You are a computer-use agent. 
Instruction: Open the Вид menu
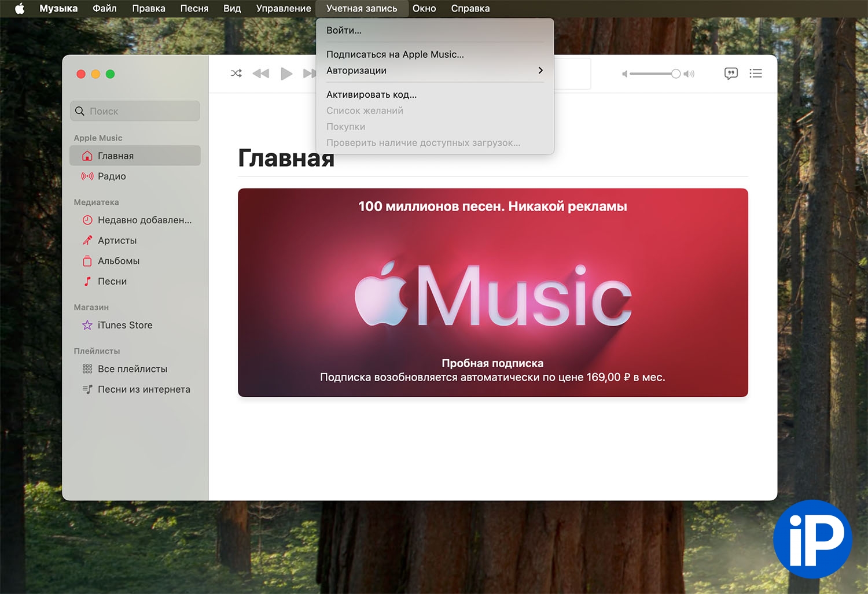pos(232,9)
